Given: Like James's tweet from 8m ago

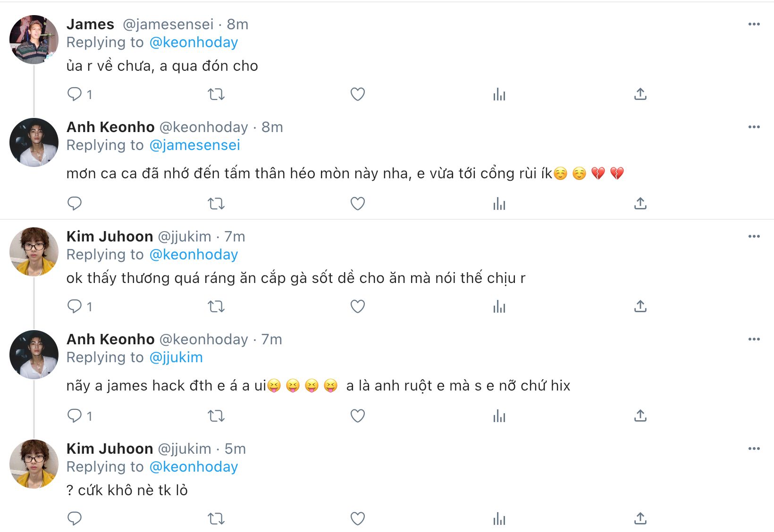Looking at the screenshot, I should point(357,94).
